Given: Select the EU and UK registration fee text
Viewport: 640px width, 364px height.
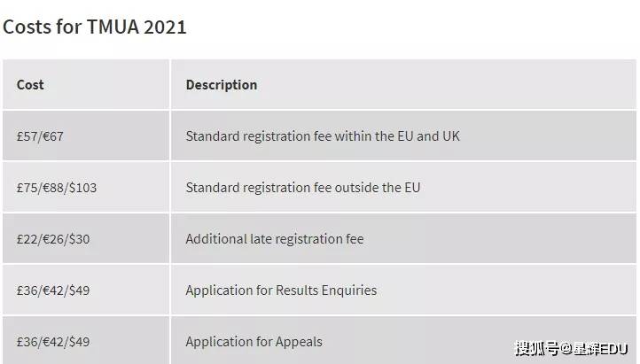Looking at the screenshot, I should click(323, 136).
